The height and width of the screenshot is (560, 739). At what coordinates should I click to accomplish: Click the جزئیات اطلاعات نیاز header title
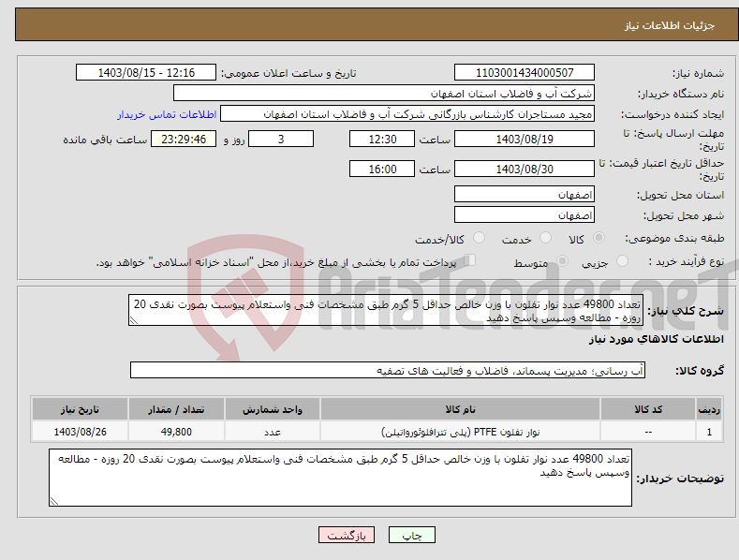pos(670,25)
